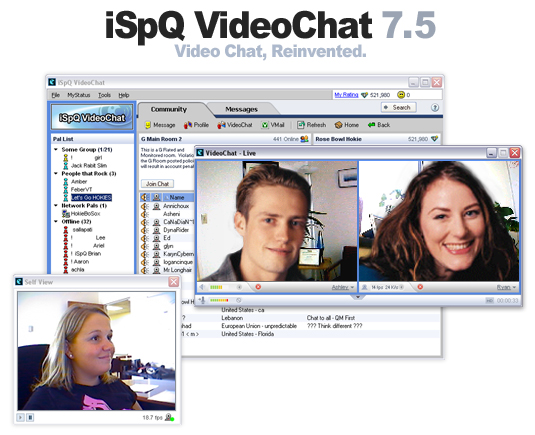Click the Join Chat button
535x435 pixels.
[157, 184]
